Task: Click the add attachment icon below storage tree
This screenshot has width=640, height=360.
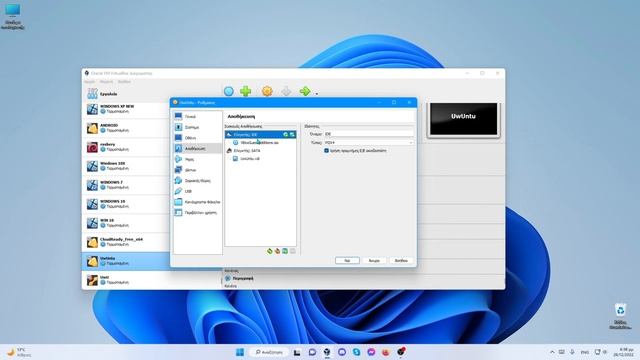Action: click(285, 251)
